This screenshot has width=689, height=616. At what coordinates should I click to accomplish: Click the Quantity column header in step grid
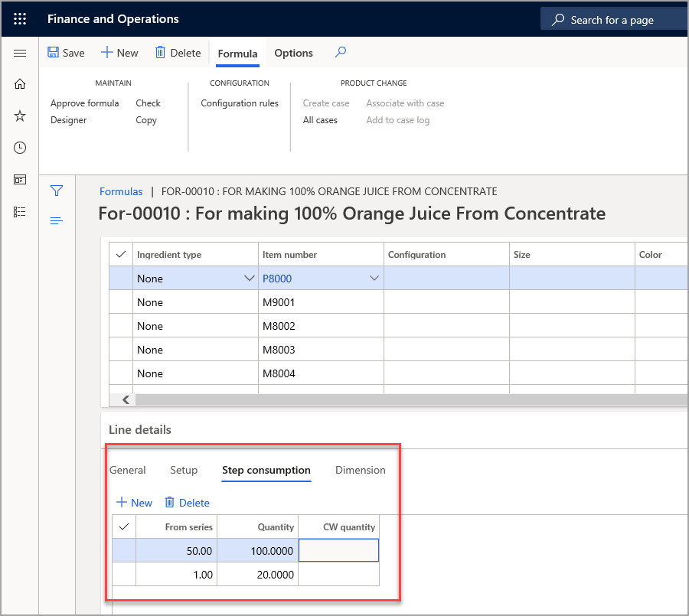(x=258, y=526)
